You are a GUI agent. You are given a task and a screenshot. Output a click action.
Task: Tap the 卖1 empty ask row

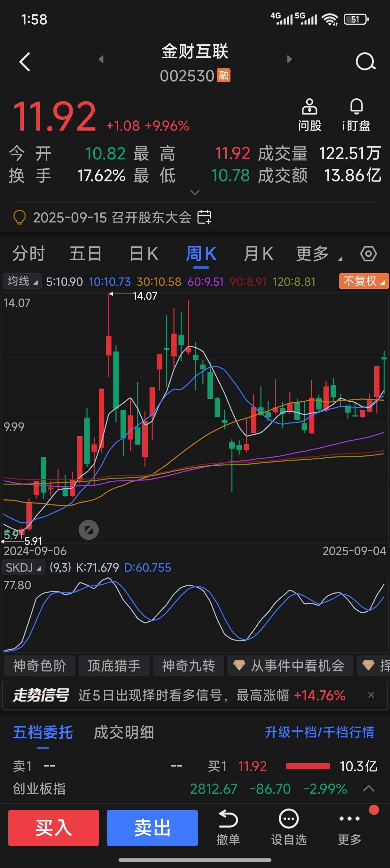[97, 766]
